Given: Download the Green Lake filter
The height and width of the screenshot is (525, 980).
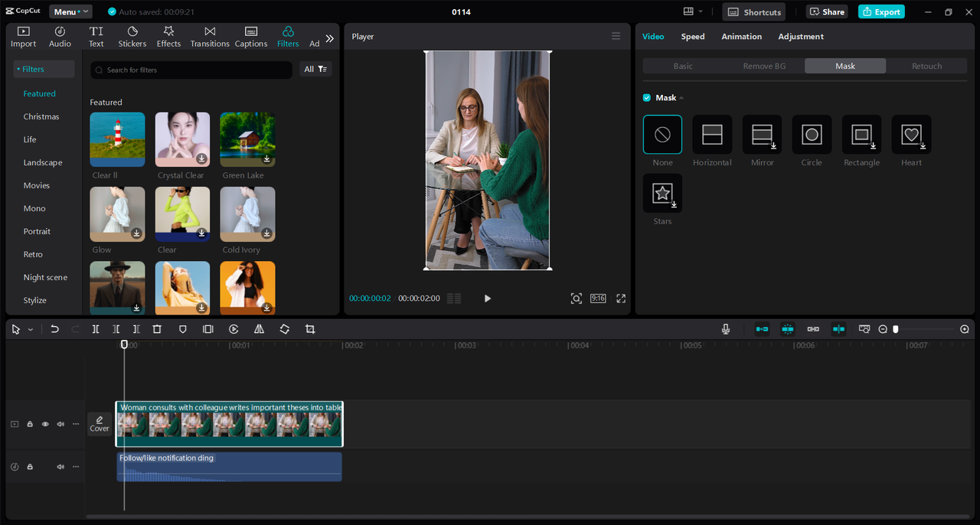Looking at the screenshot, I should tap(267, 158).
